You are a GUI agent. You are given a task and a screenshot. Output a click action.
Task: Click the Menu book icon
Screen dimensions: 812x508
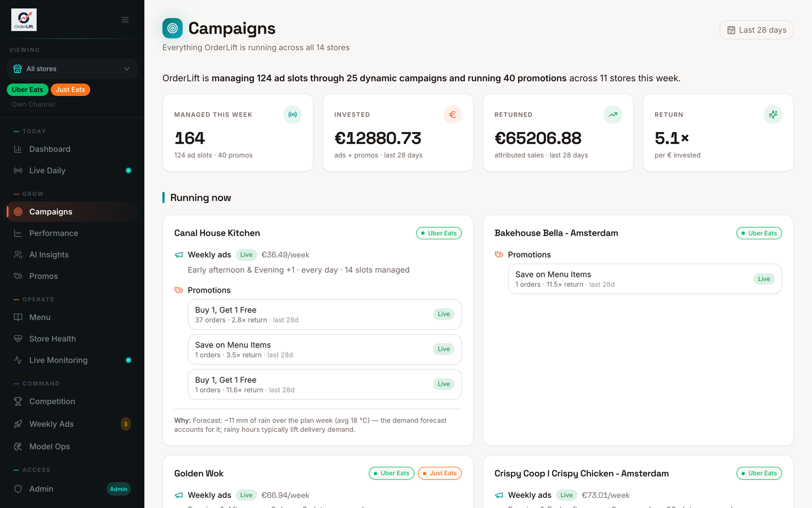click(18, 317)
